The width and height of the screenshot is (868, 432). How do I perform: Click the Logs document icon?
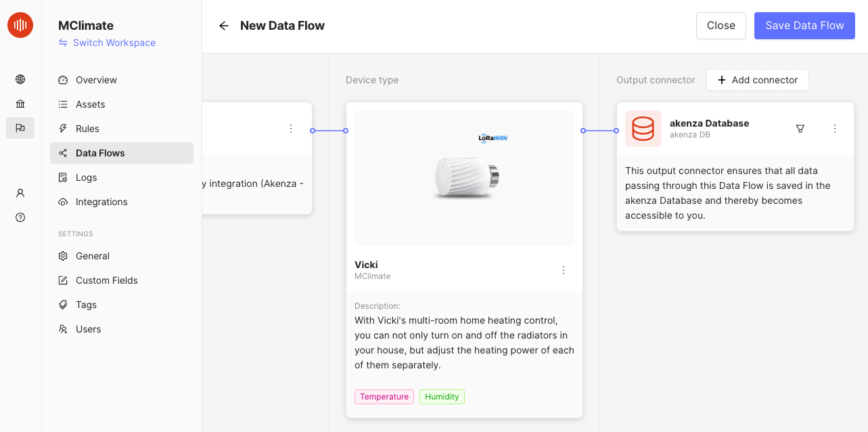click(x=63, y=177)
